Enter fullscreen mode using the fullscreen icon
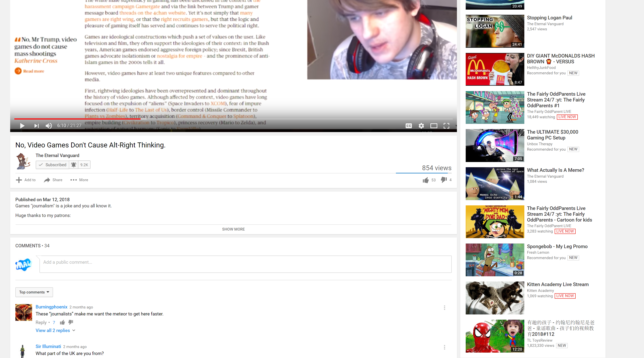This screenshot has width=644, height=358. pos(446,126)
